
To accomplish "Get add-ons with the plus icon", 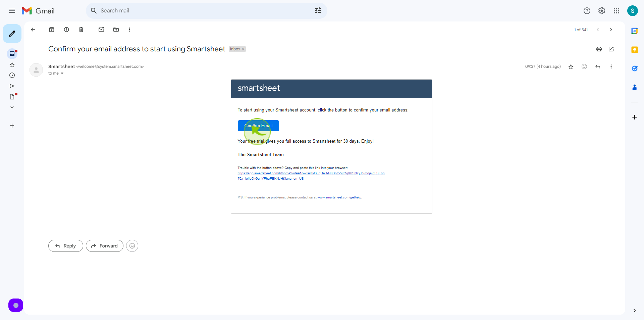I will (635, 117).
